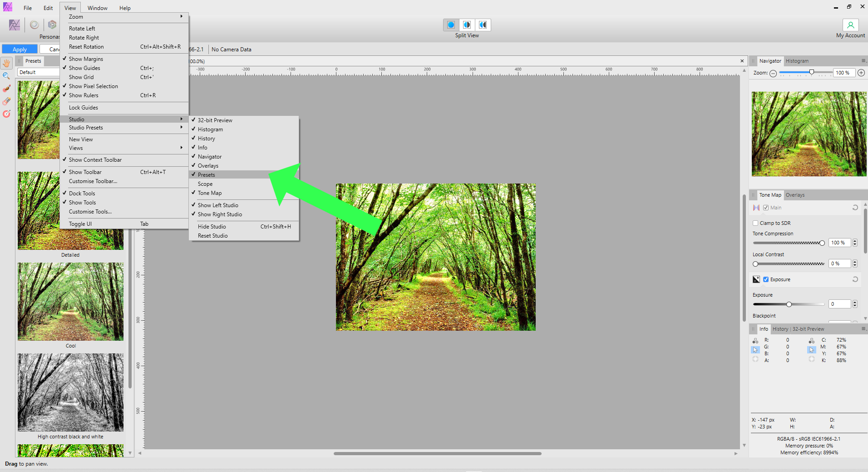The image size is (868, 472).
Task: Choose the split view mode icon
Action: point(467,25)
